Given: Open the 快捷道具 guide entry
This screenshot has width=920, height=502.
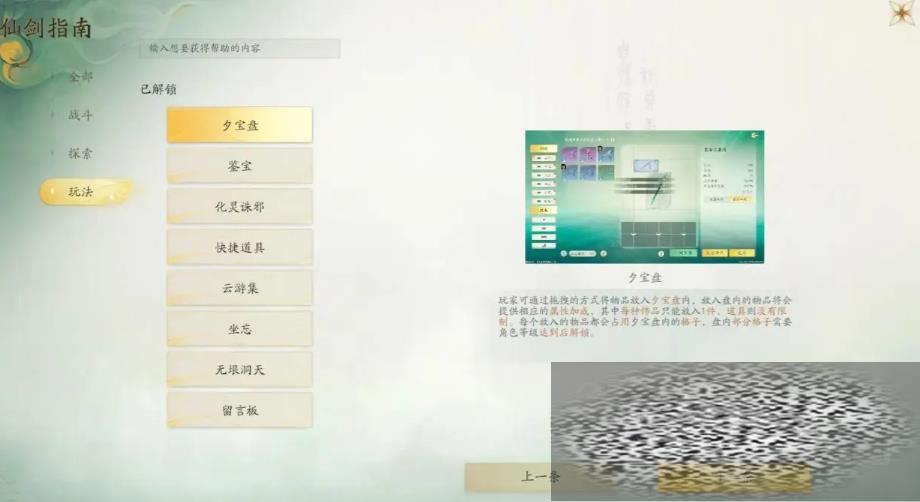Looking at the screenshot, I should [x=239, y=247].
